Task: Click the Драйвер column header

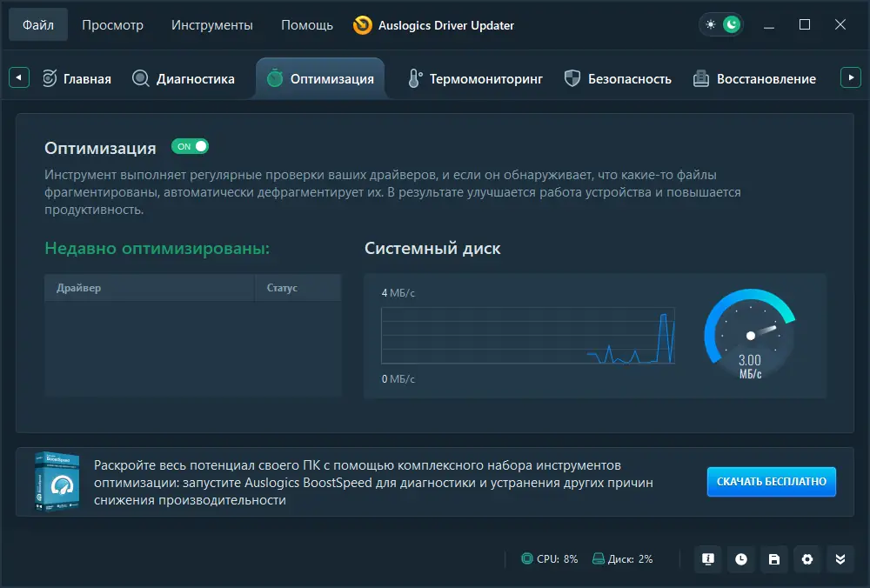Action: pos(150,287)
